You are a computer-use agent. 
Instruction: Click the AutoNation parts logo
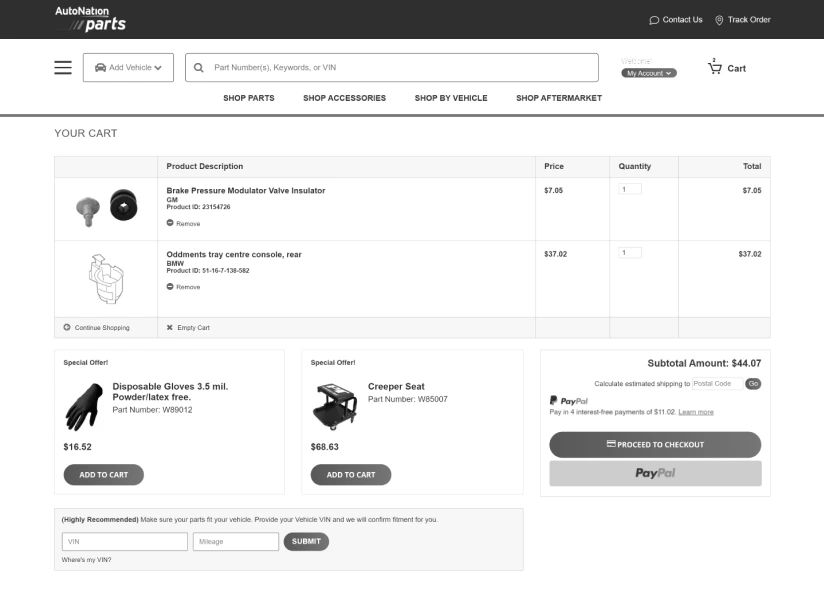(x=90, y=19)
